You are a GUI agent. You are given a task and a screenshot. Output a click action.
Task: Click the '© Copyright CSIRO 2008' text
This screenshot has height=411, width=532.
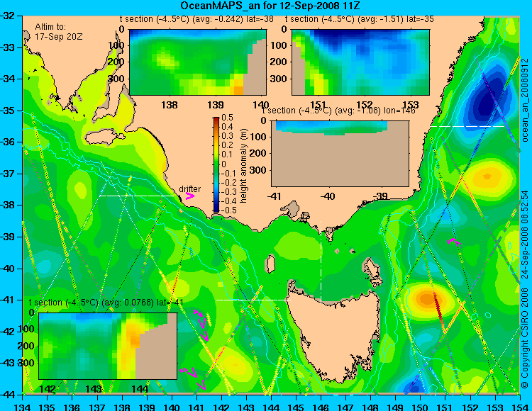[x=524, y=339]
